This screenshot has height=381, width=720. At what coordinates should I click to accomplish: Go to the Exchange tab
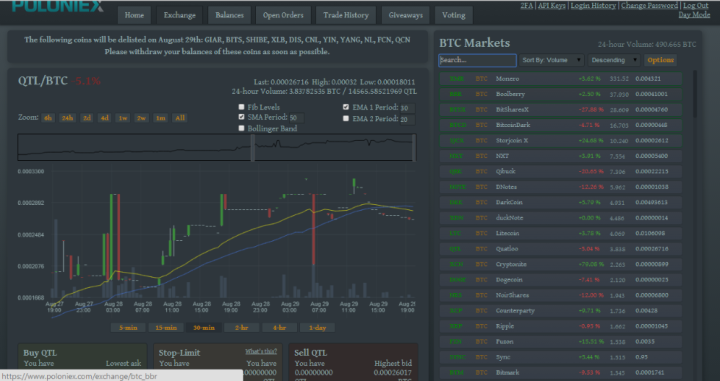point(180,15)
